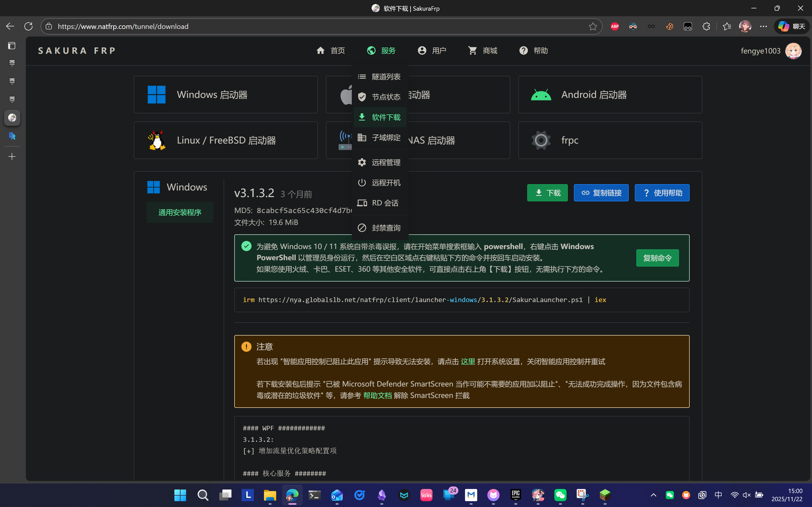This screenshot has height=507, width=812.
Task: Choose 远程管理 in the dropdown menu
Action: tap(380, 162)
